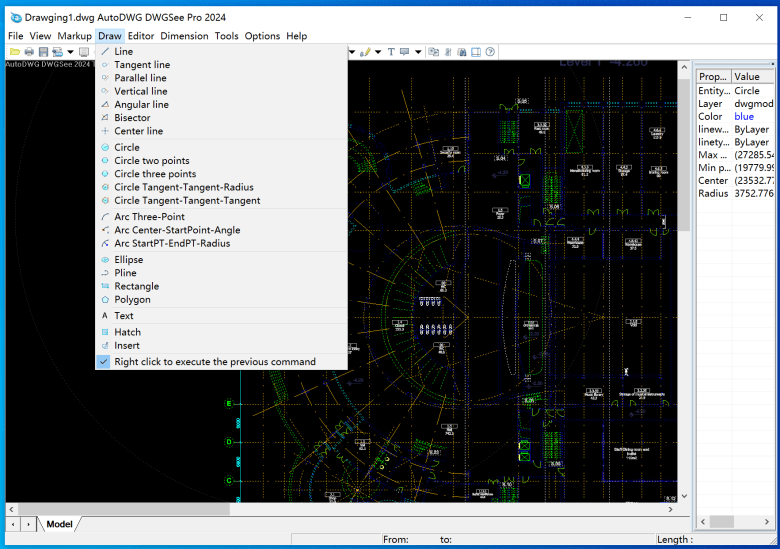
Task: Choose Angular line in Draw menu
Action: pyautogui.click(x=221, y=104)
